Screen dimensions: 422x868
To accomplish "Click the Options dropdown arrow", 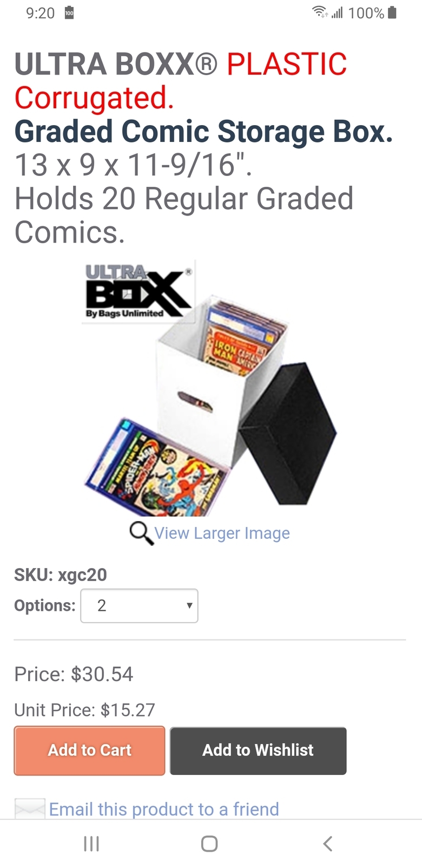I will pyautogui.click(x=189, y=605).
